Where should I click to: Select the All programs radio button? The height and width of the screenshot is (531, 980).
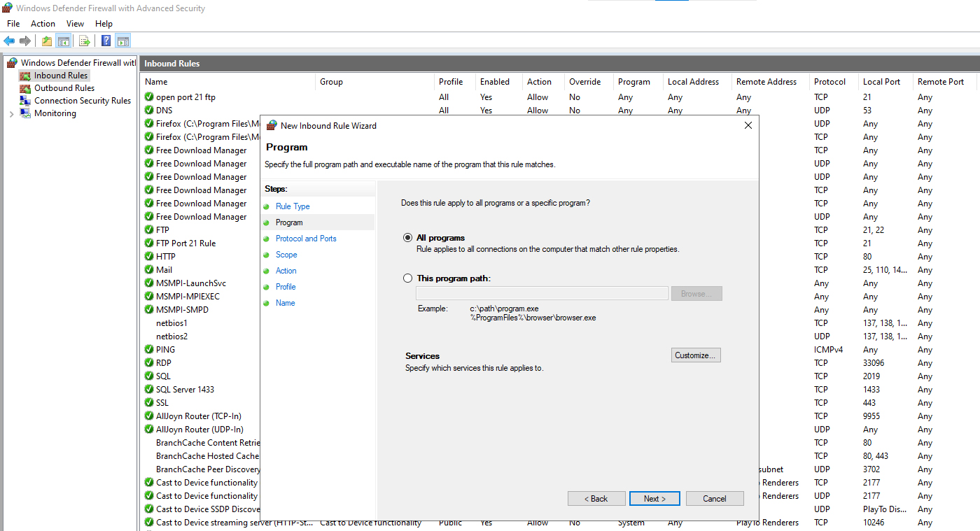(408, 238)
